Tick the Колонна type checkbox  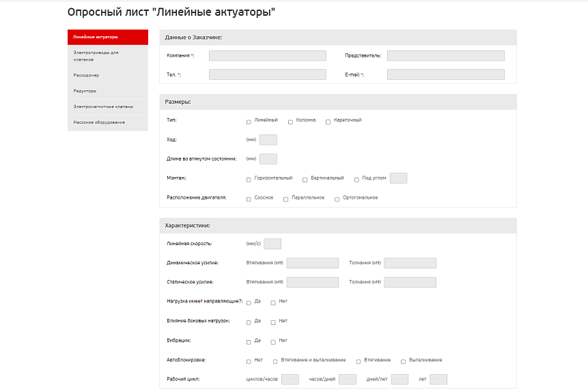click(x=290, y=122)
